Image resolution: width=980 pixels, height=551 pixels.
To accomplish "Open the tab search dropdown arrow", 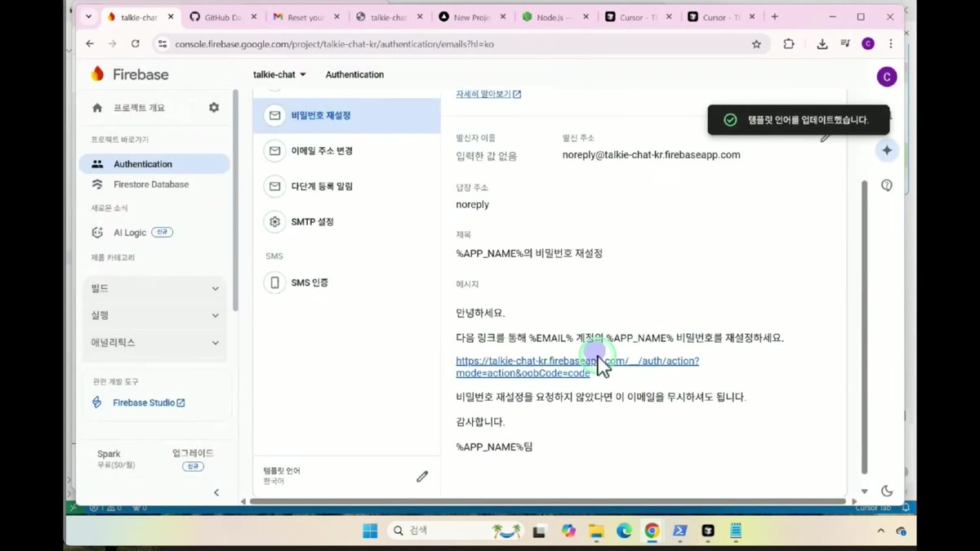I will click(88, 17).
